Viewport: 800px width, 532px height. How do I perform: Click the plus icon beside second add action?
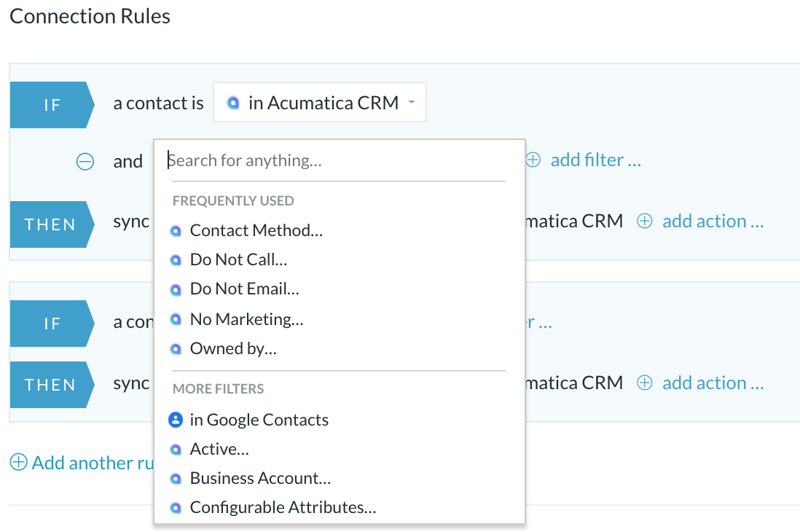(644, 383)
